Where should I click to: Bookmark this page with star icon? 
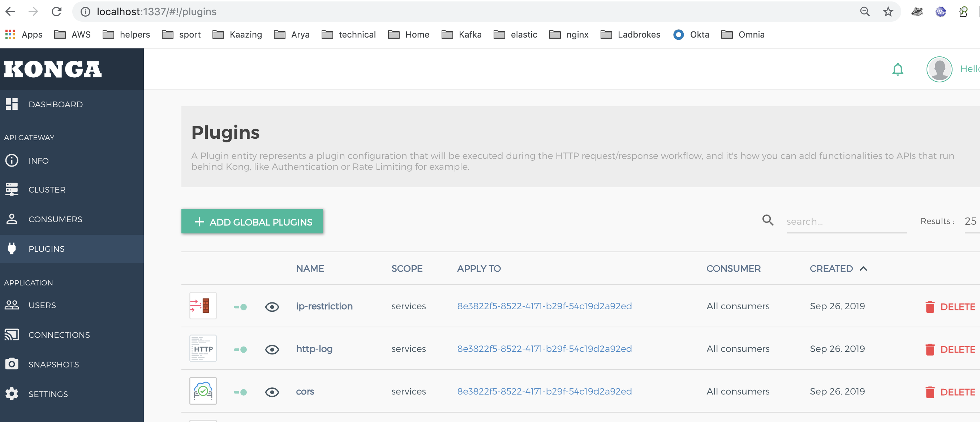(887, 12)
